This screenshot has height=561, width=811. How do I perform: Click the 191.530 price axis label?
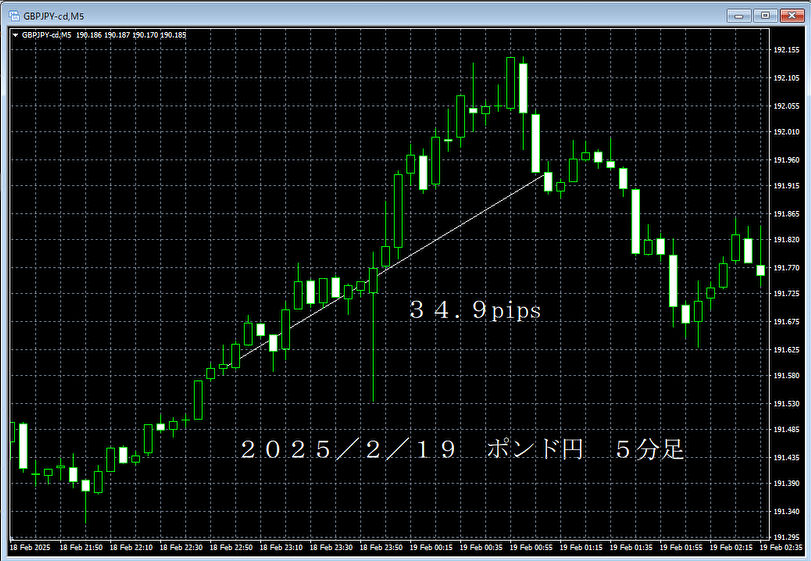[786, 404]
